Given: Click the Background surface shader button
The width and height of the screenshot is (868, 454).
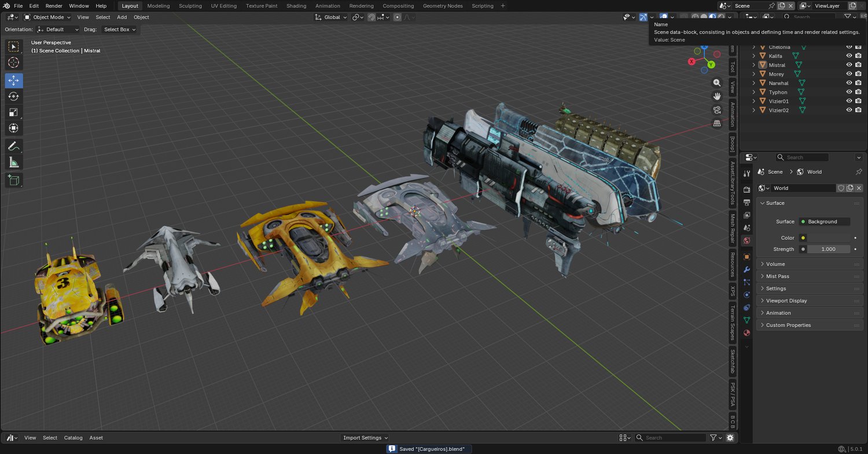Looking at the screenshot, I should pyautogui.click(x=825, y=222).
